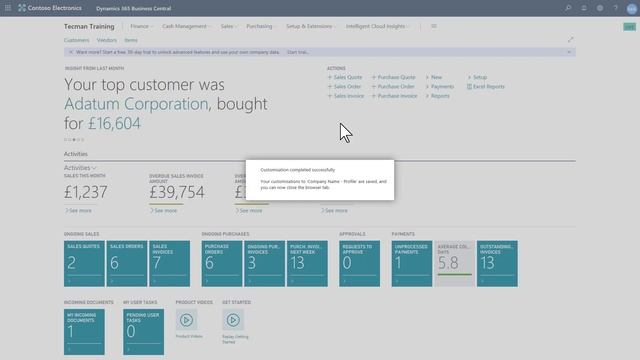Open the My Incoming Documents tile
Viewport: 640px width, 360px height.
[84, 332]
